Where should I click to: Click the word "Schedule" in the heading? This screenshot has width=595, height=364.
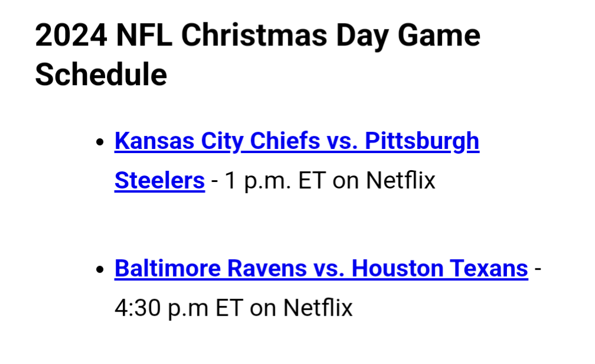tap(101, 75)
